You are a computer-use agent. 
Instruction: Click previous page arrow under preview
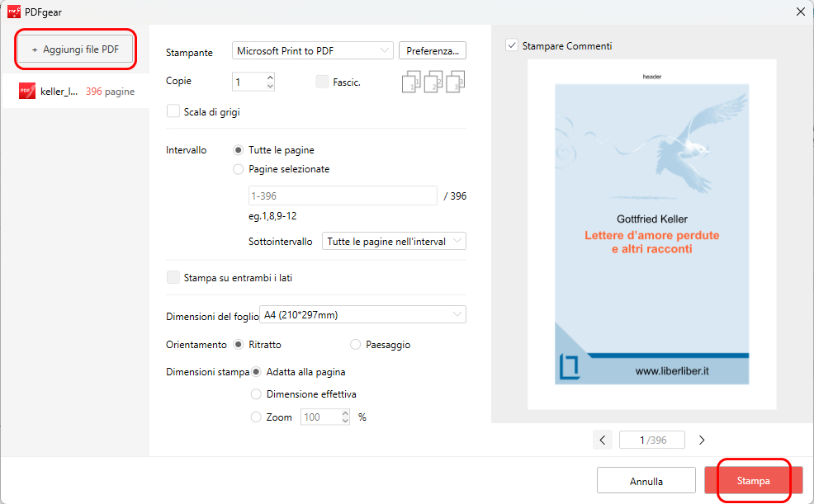click(602, 440)
